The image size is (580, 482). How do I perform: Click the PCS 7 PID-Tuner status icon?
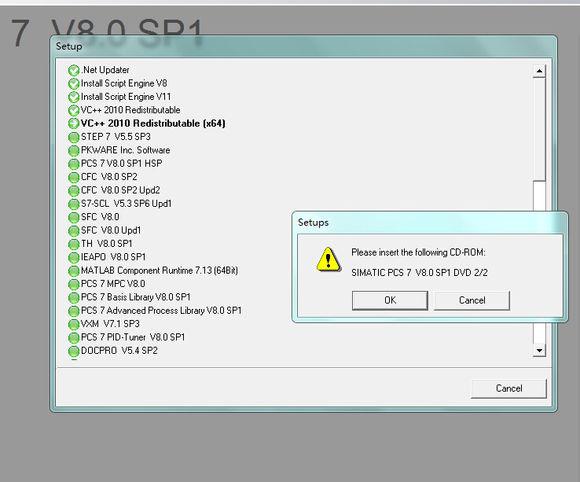click(74, 338)
